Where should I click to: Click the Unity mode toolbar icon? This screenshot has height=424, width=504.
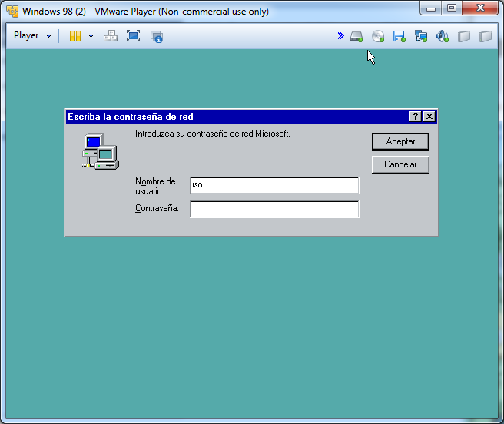[x=157, y=36]
